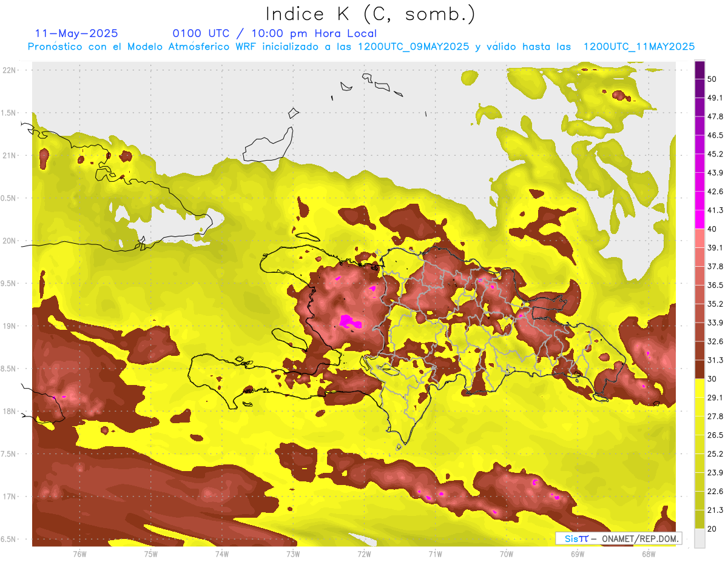
Task: Pick the dark purple swatch above 50
Action: click(699, 70)
